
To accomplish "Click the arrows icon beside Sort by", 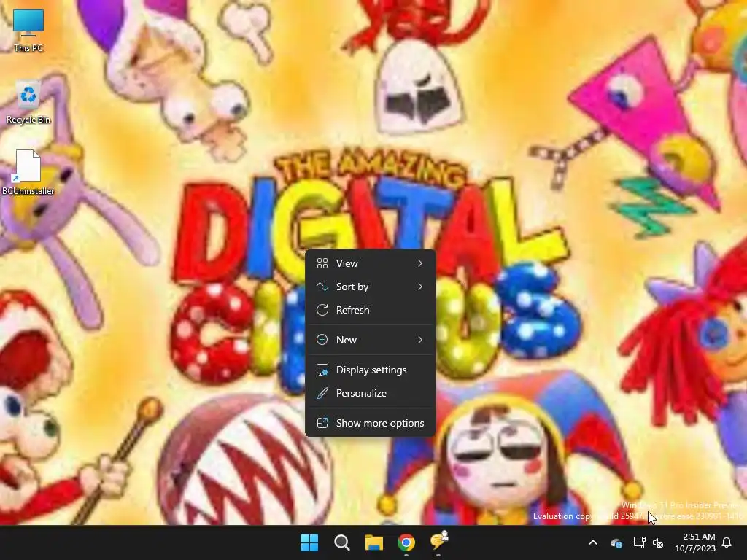I will coord(322,287).
